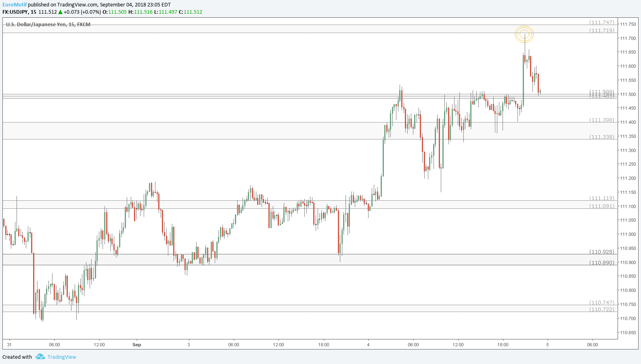Open the TradingView footer link
Image resolution: width=641 pixels, height=364 pixels.
pyautogui.click(x=62, y=357)
